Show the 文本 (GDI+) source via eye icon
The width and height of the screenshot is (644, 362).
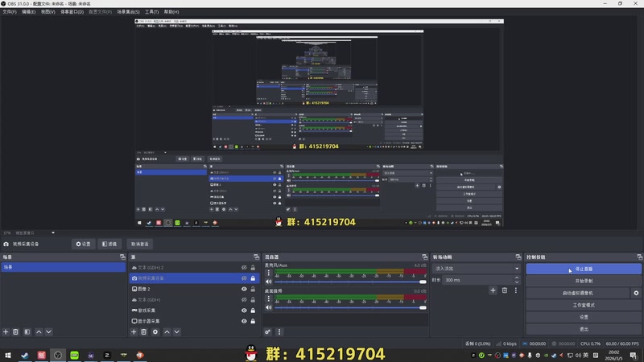(244, 299)
